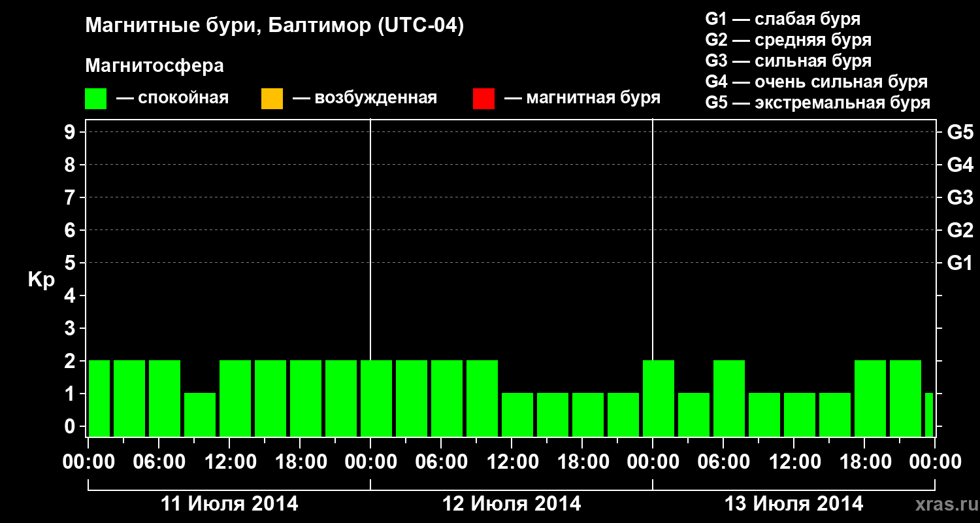Select legend line 'G3 — сильная буря'
The width and height of the screenshot is (980, 523).
click(789, 61)
